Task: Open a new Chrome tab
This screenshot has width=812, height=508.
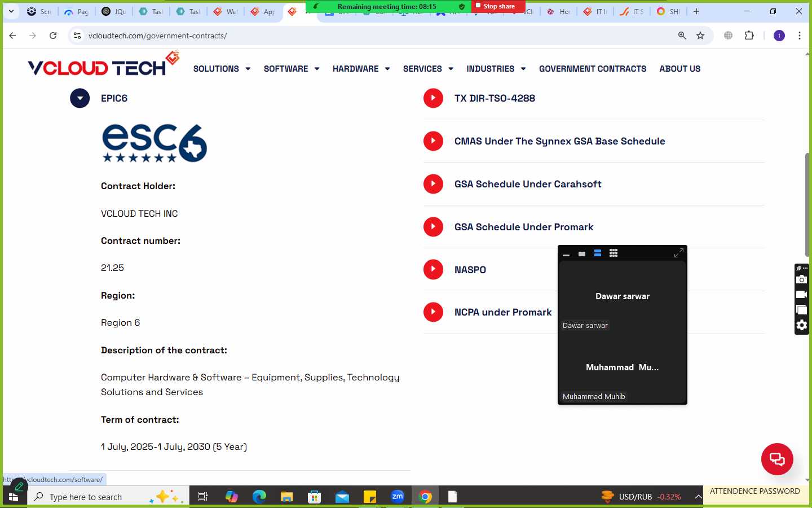Action: [696, 11]
